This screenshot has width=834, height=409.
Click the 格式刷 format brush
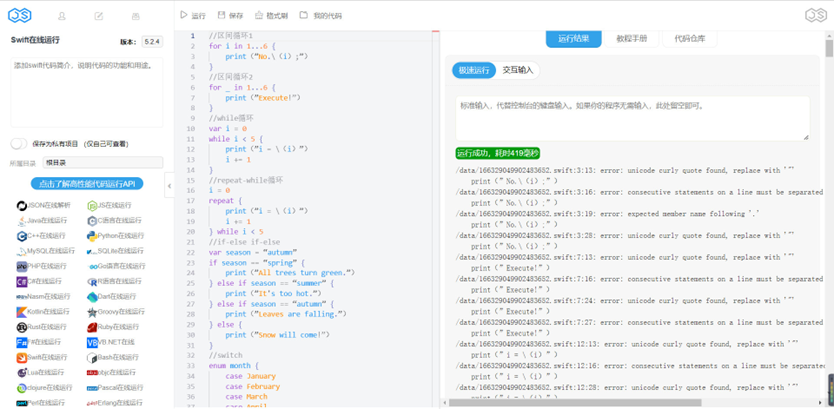click(x=271, y=15)
